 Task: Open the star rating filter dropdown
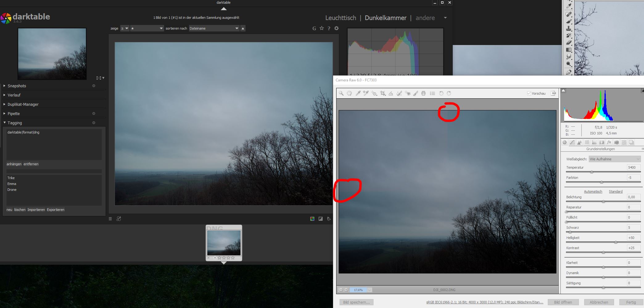click(147, 28)
